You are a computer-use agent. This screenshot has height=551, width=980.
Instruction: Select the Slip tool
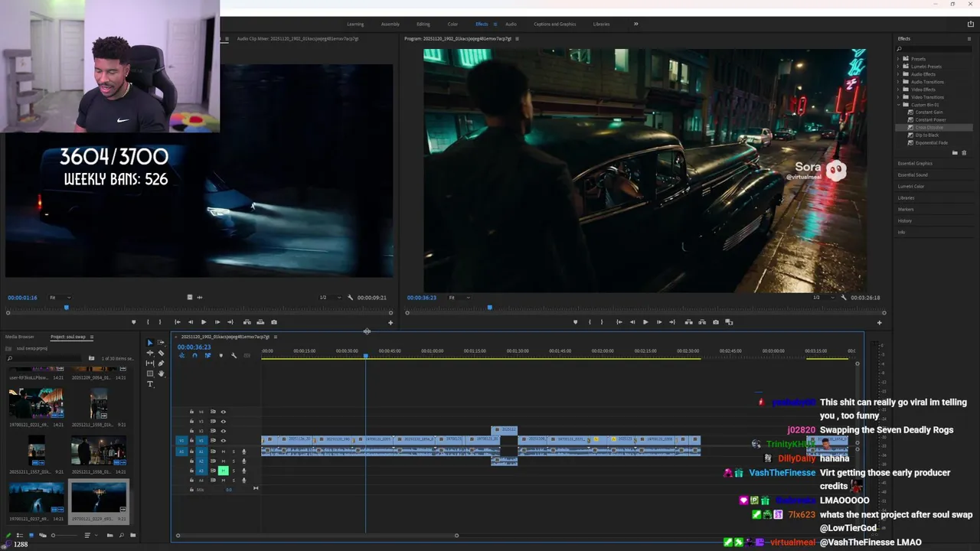point(150,364)
